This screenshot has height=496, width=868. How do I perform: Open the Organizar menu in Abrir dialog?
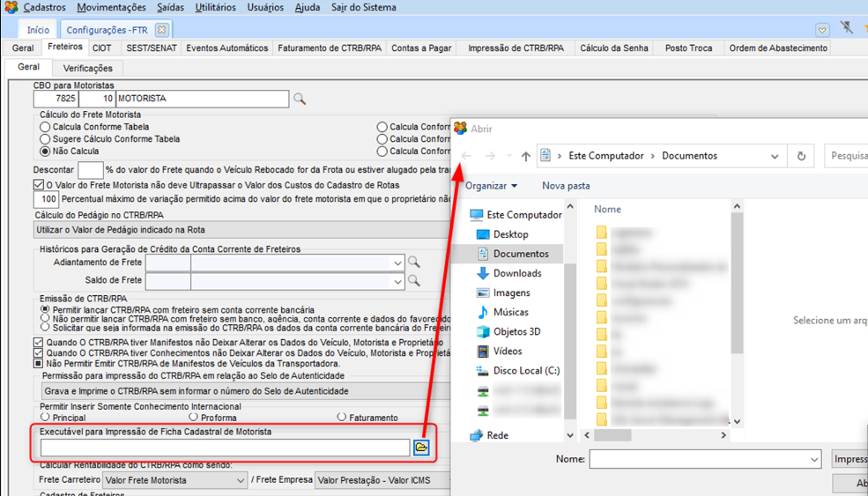point(491,186)
